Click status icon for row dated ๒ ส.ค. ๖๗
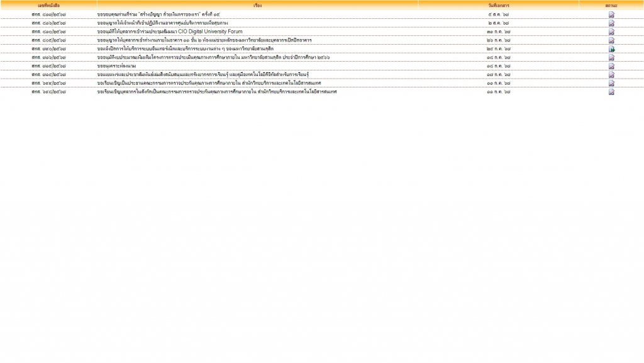 tap(611, 23)
